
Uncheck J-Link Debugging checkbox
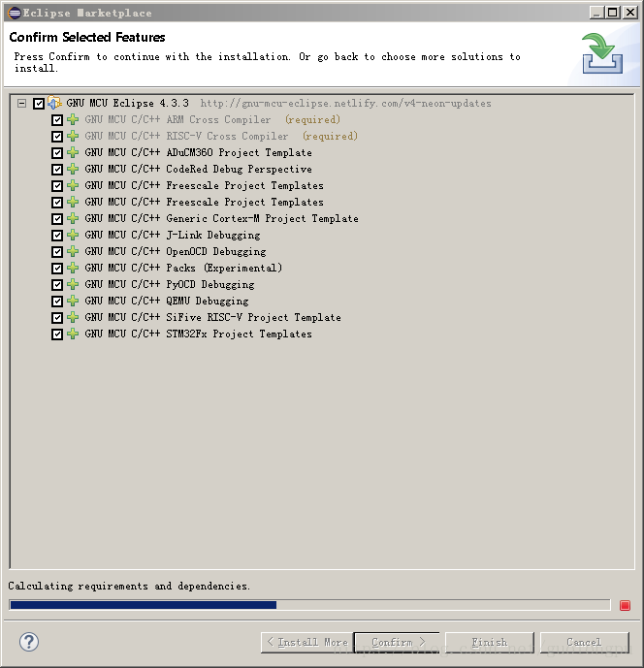tap(57, 236)
